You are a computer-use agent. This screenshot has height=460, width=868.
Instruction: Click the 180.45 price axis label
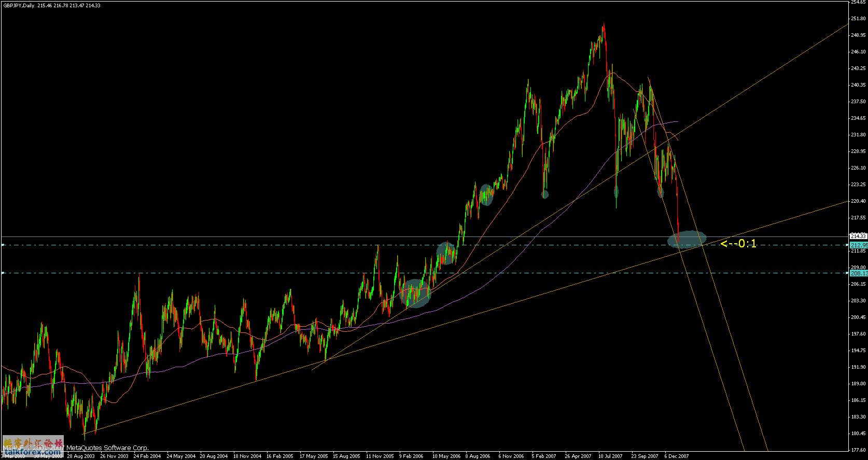click(x=858, y=434)
